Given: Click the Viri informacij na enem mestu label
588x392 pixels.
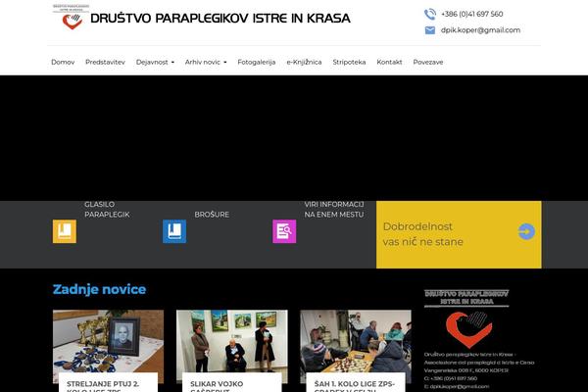Looking at the screenshot, I should click(x=334, y=210).
